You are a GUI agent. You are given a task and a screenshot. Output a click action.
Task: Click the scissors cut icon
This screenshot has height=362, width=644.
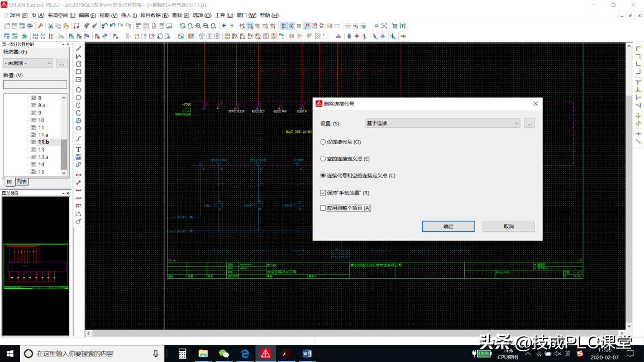[x=50, y=26]
